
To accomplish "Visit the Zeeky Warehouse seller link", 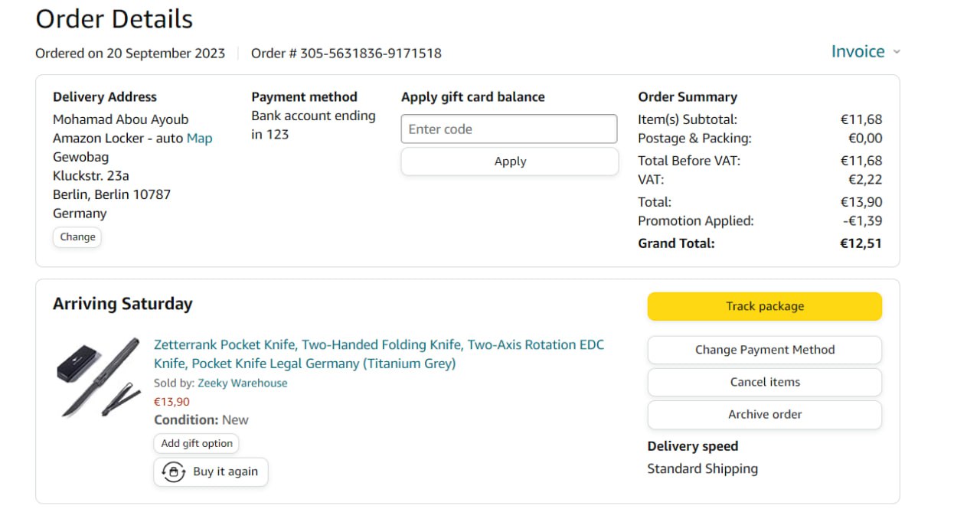I will click(x=242, y=383).
